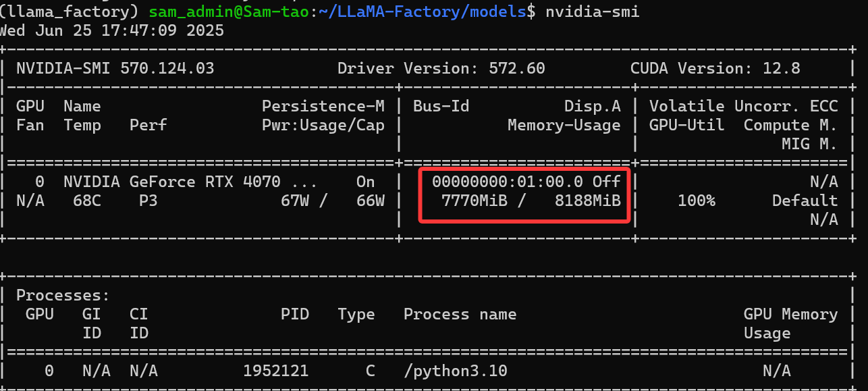Viewport: 868px width, 391px height.
Task: Click the "Type" column header in Processes
Action: click(356, 314)
